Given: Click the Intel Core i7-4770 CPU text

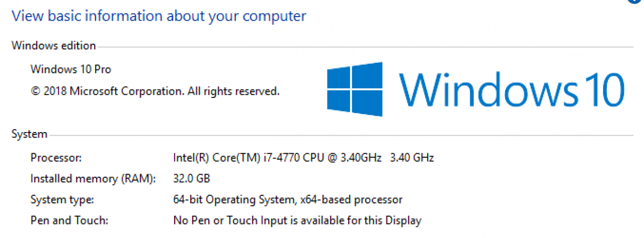Looking at the screenshot, I should click(x=277, y=158).
